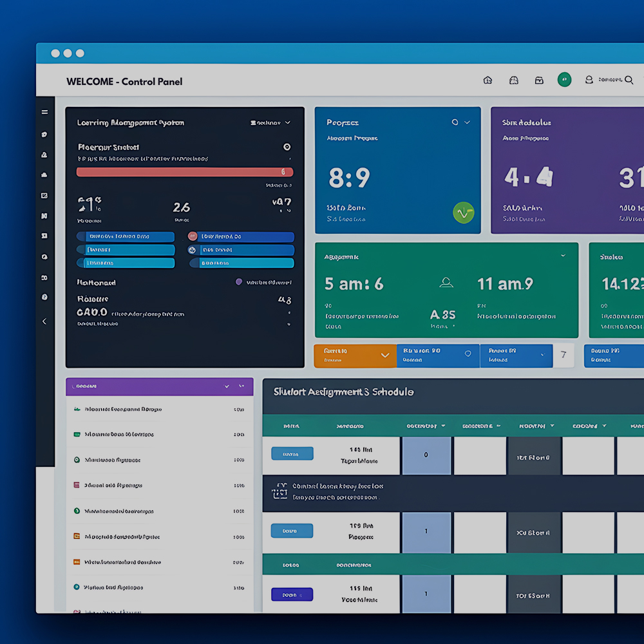Click the third column header in schedule table

(422, 426)
